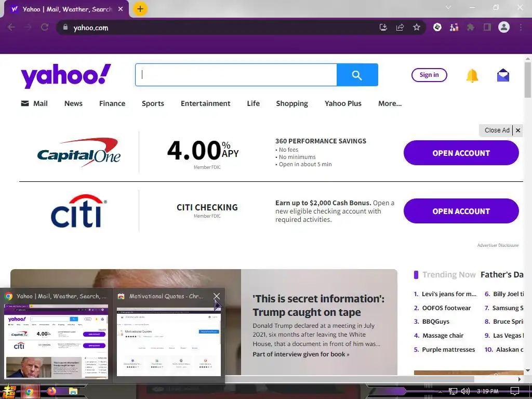Open the Start menu button
Image resolution: width=532 pixels, height=399 pixels.
point(8,391)
